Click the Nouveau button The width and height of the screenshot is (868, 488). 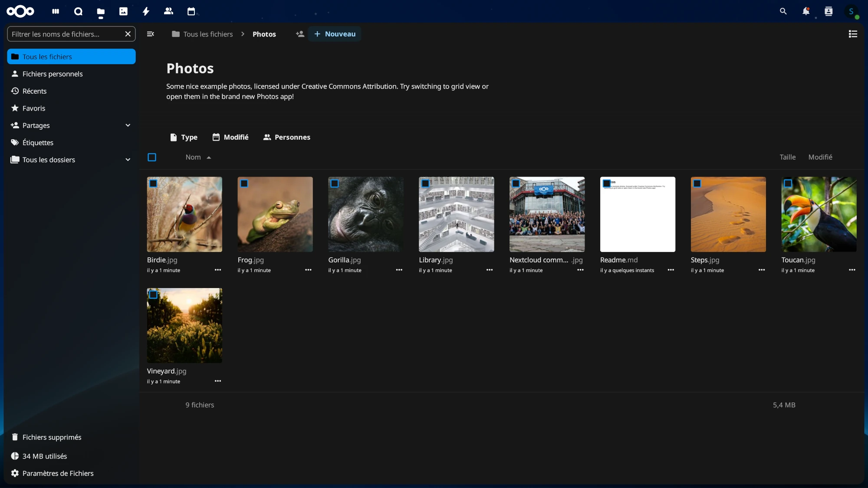[335, 34]
